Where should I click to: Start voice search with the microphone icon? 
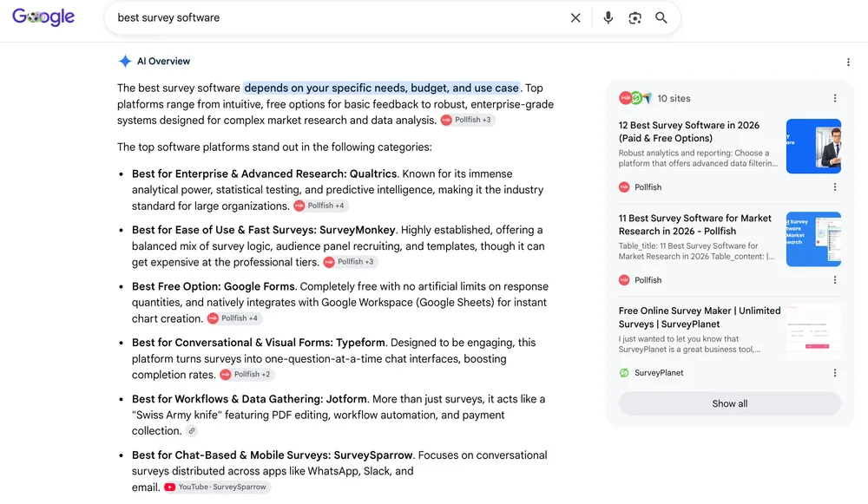[x=608, y=17]
